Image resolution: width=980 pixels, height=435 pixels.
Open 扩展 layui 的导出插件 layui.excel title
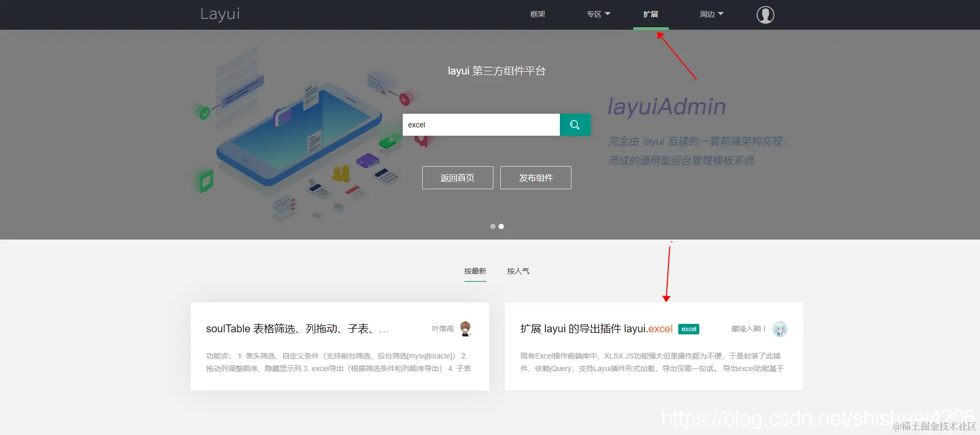pos(596,329)
